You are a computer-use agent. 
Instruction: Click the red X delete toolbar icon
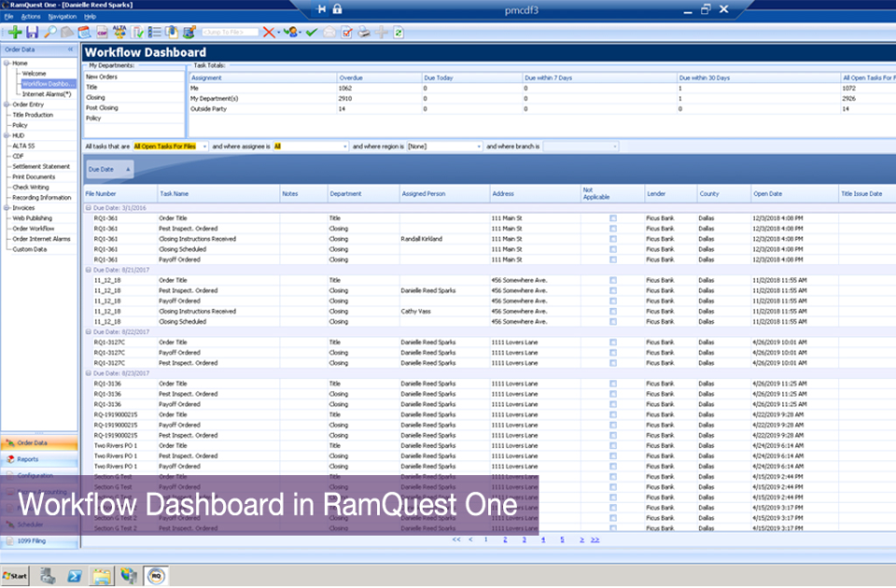(x=268, y=33)
